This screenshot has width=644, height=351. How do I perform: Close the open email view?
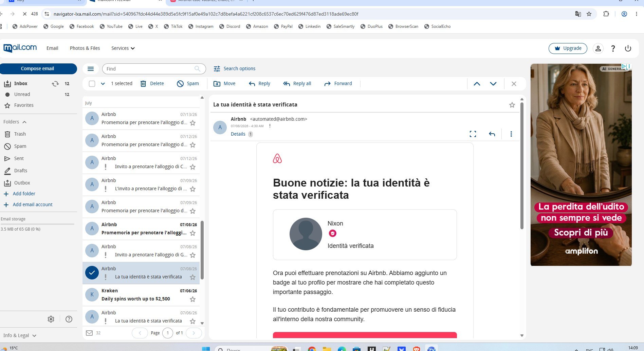[x=514, y=84]
